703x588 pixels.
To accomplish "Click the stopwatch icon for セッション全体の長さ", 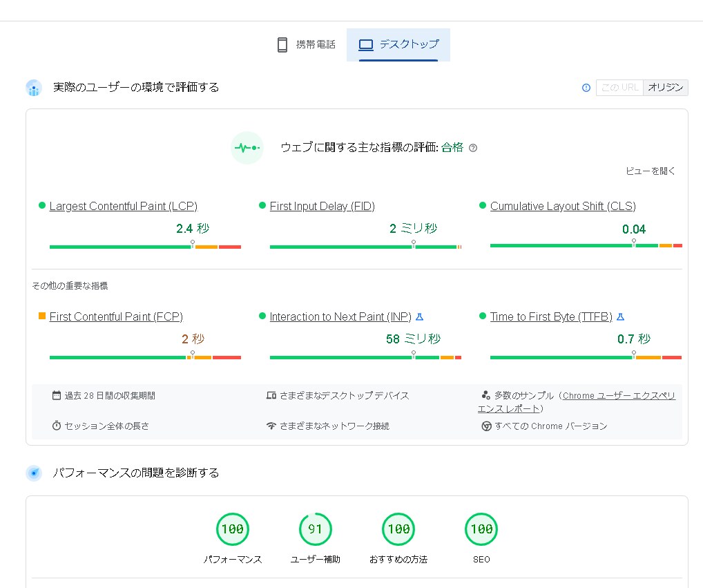I will (x=57, y=426).
